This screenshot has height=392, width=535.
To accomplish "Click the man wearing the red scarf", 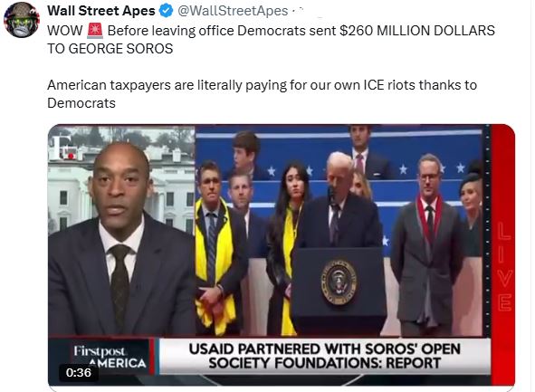I will click(x=426, y=244).
